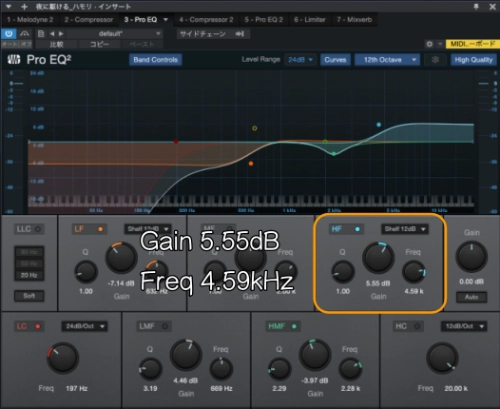Toggle the Soft LLC button
Screen dimensions: 500x409
29,296
